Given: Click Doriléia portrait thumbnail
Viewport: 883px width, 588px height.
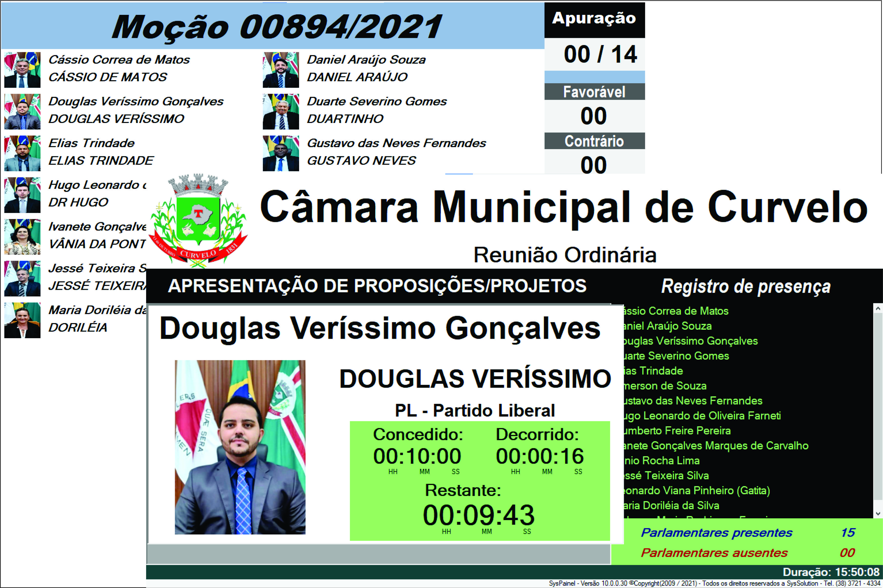Looking at the screenshot, I should 22,320.
